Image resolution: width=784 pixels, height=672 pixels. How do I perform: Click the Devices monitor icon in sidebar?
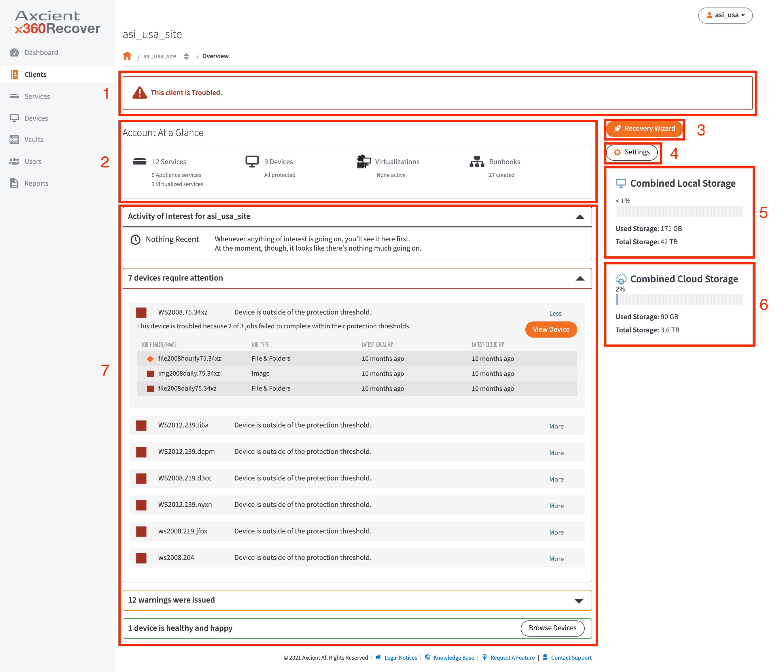(x=14, y=118)
